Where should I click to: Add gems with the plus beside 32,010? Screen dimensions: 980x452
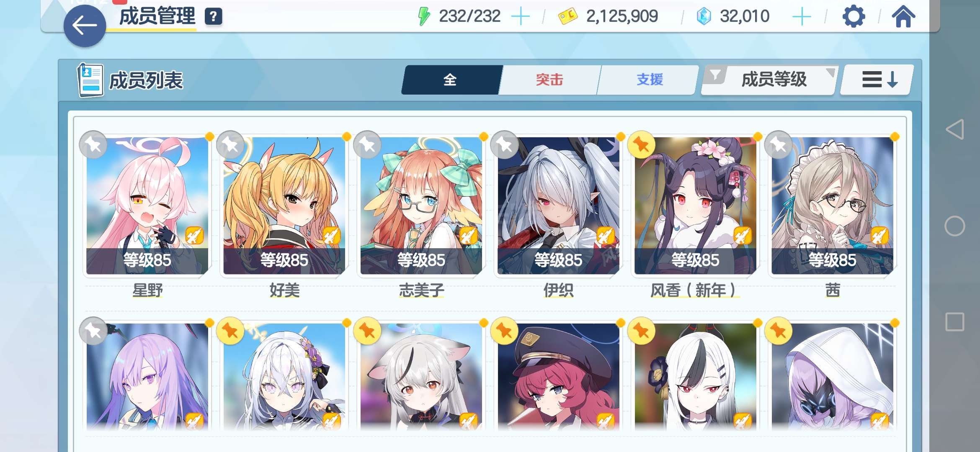coord(802,17)
